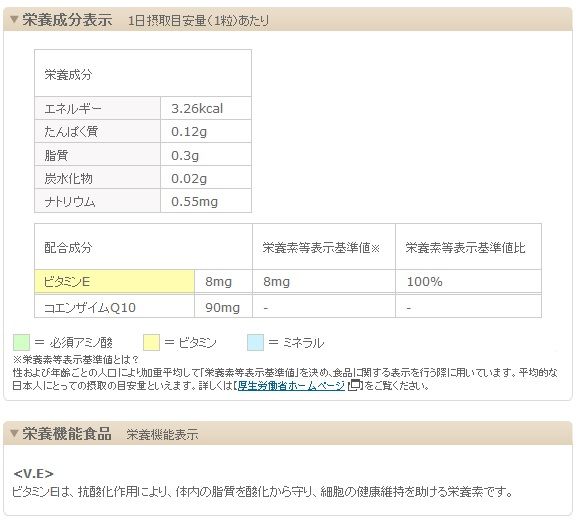This screenshot has height=521, width=578.
Task: Click the 栄養成分表示 section title
Action: [x=67, y=20]
